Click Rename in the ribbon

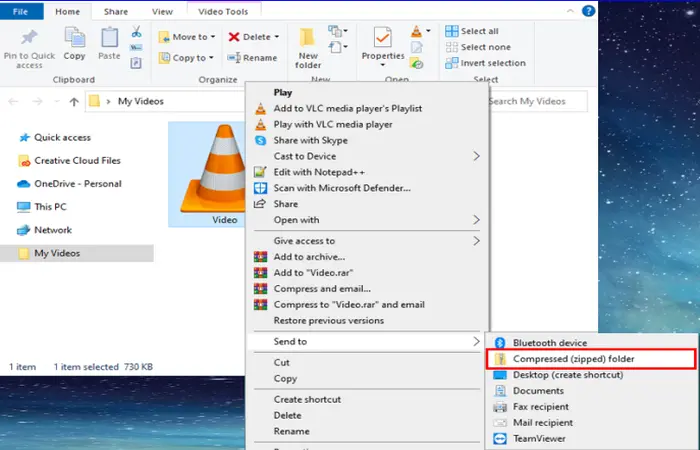point(252,58)
